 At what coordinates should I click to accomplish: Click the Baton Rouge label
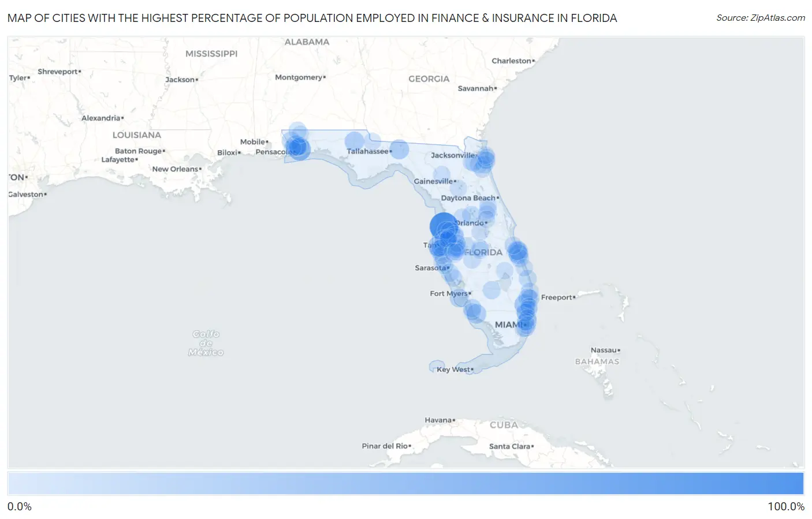coord(139,151)
